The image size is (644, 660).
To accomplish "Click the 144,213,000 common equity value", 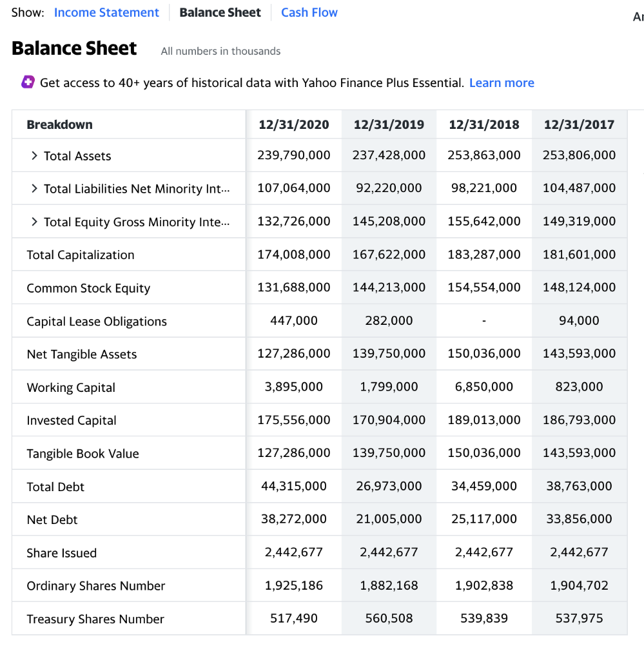I will click(389, 287).
